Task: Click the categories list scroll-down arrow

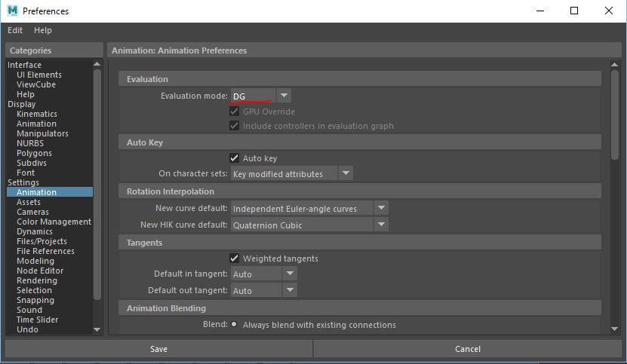Action: pos(97,329)
